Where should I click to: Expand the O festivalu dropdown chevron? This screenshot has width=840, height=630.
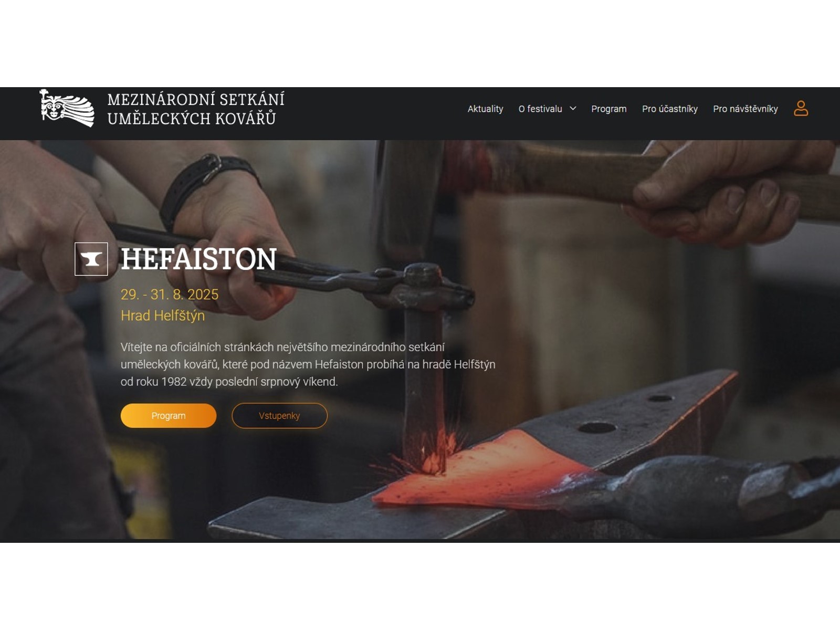(x=573, y=109)
